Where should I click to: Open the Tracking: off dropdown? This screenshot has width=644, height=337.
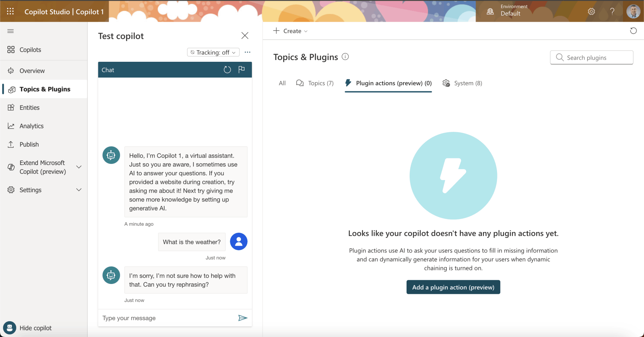213,52
